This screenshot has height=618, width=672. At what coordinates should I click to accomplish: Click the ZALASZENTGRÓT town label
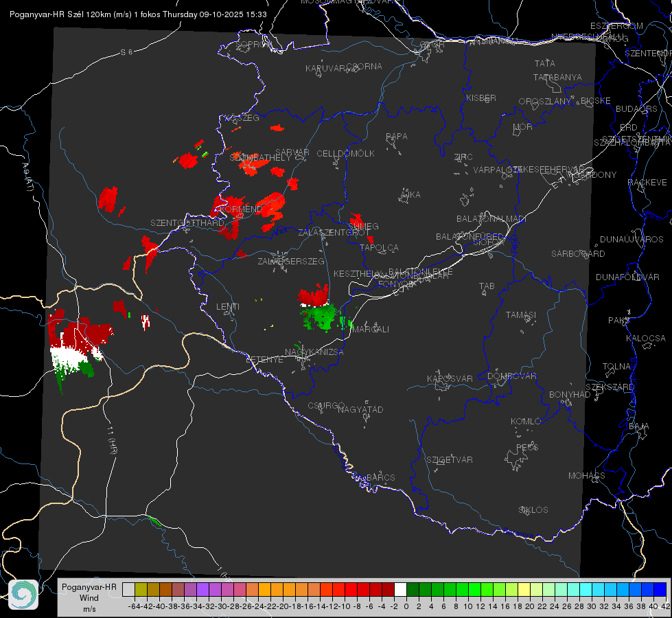(334, 233)
